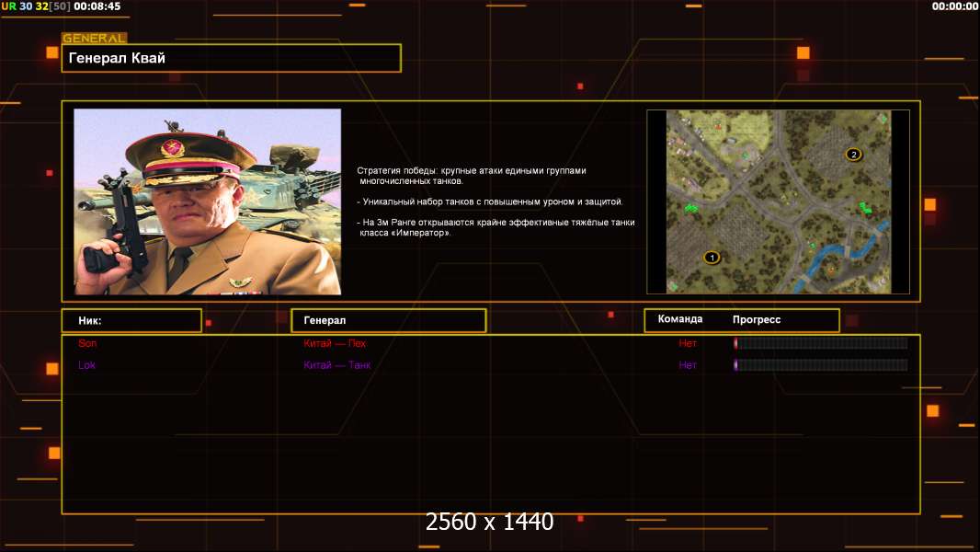Image resolution: width=980 pixels, height=552 pixels.
Task: Click the Генерал column header
Action: pyautogui.click(x=388, y=320)
